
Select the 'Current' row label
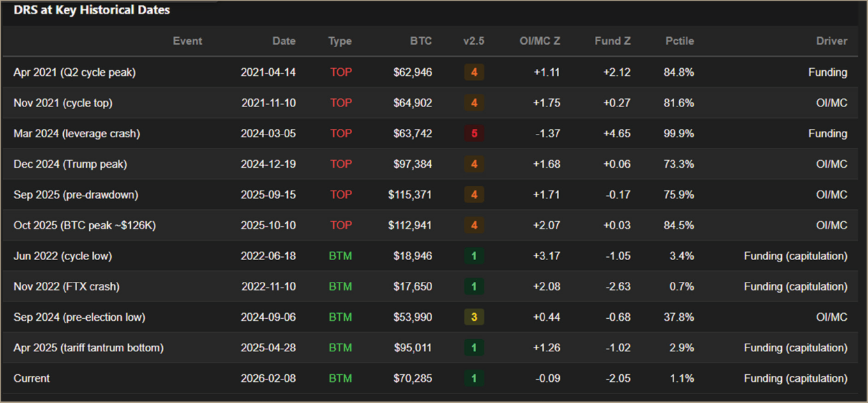(x=31, y=378)
